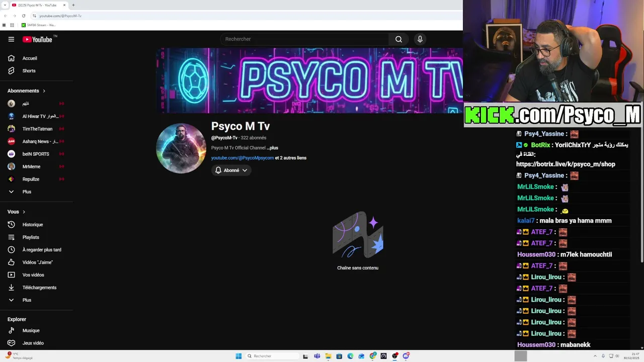Expand the Vous section chevron
Viewport: 644px width, 362px height.
[x=24, y=212]
